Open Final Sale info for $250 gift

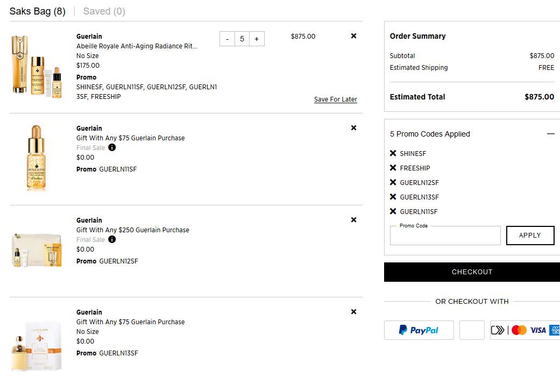[112, 239]
